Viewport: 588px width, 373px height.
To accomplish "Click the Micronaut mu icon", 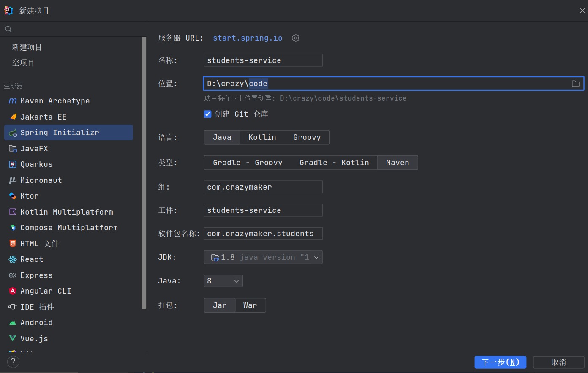I will tap(13, 180).
